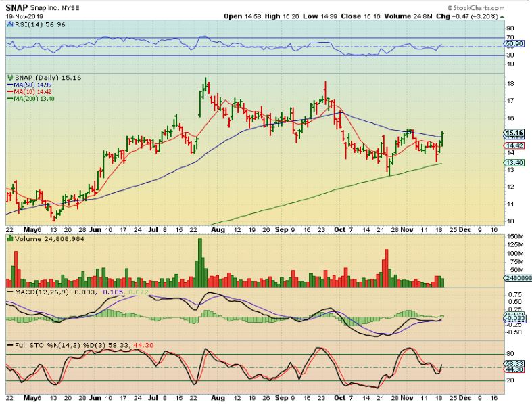Click the High 15.26 value

[281, 16]
